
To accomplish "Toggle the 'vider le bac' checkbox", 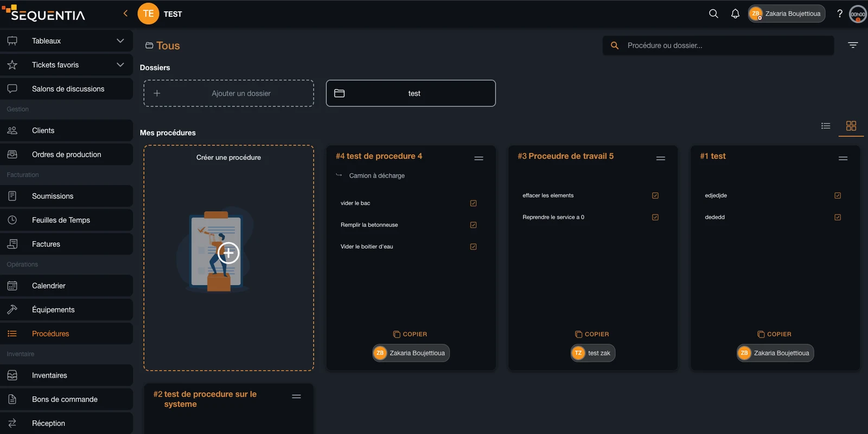I will (473, 203).
